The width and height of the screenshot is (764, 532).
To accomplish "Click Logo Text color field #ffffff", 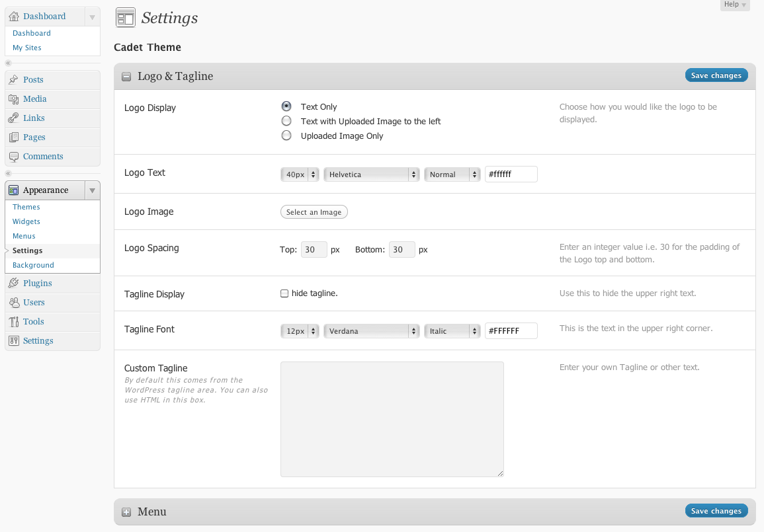I will tap(511, 174).
